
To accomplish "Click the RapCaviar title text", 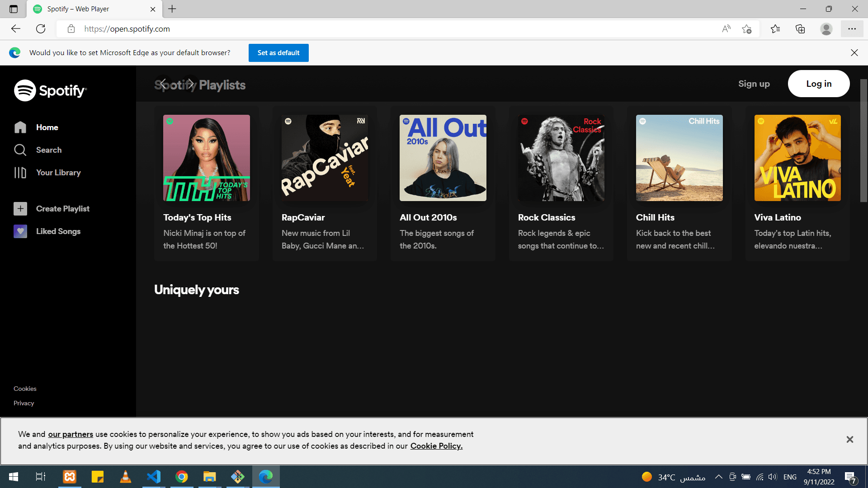I will pyautogui.click(x=303, y=217).
